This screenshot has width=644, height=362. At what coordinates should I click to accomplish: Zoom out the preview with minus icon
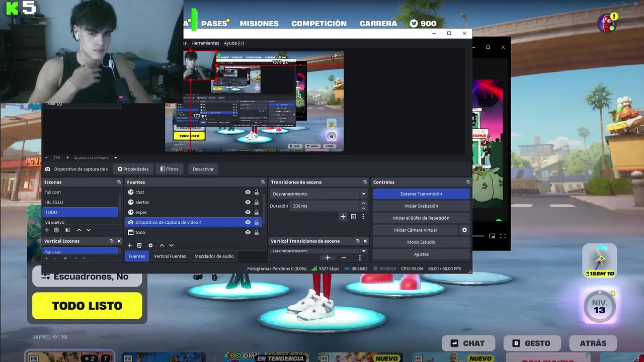pos(46,158)
